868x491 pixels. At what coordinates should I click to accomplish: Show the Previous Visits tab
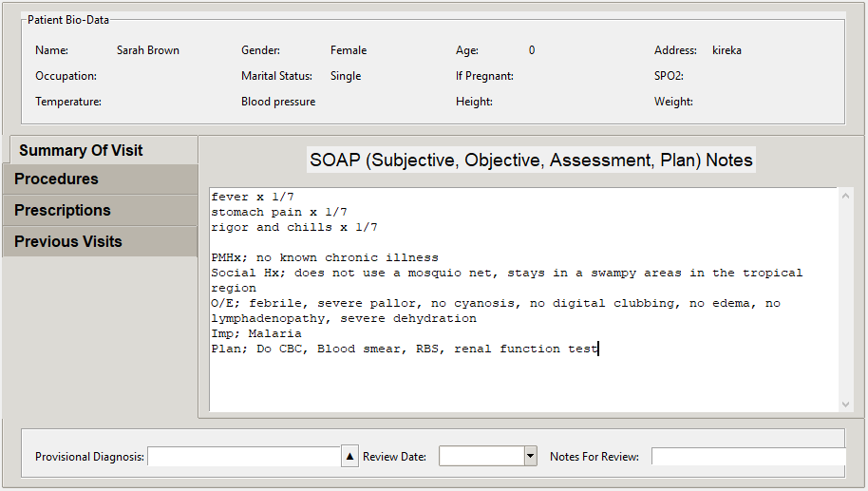pyautogui.click(x=101, y=241)
